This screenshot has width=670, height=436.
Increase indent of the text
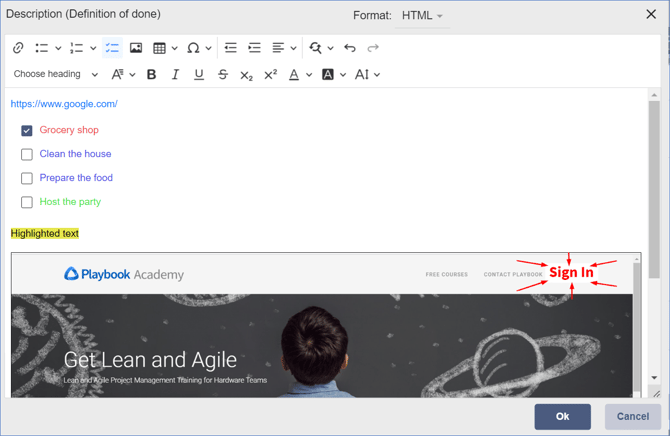[254, 48]
